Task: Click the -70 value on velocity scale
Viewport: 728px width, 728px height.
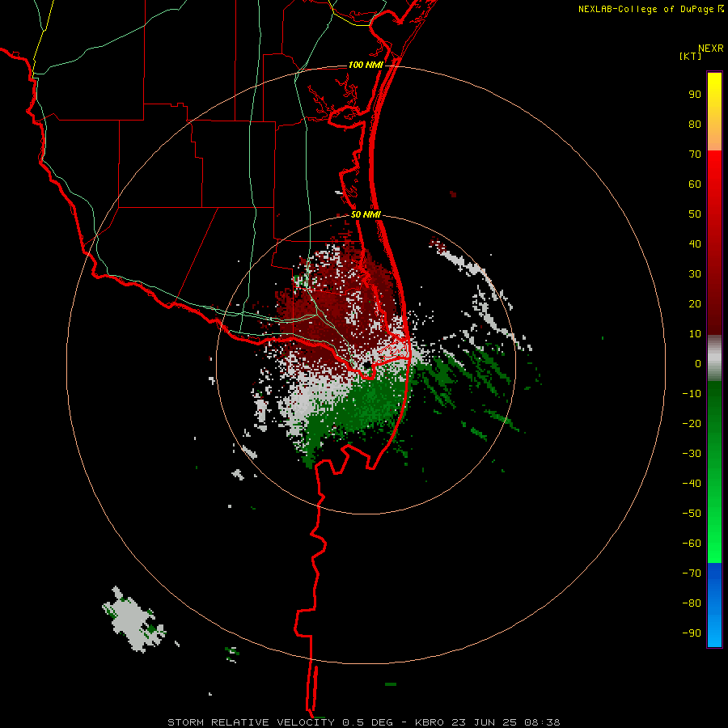Action: click(692, 574)
